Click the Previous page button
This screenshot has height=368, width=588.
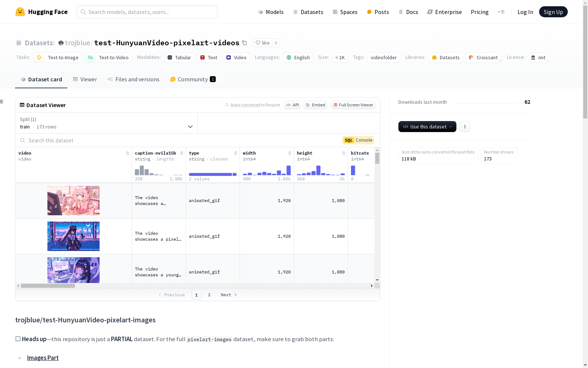click(172, 295)
